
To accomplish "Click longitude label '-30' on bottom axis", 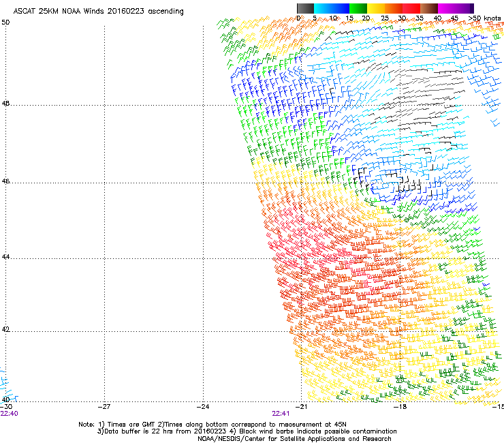I will coord(6,407).
